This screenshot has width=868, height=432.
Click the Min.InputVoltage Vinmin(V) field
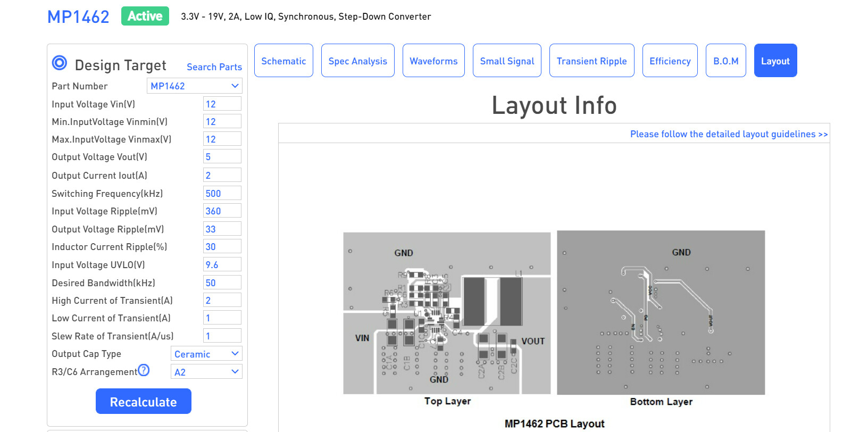click(222, 121)
